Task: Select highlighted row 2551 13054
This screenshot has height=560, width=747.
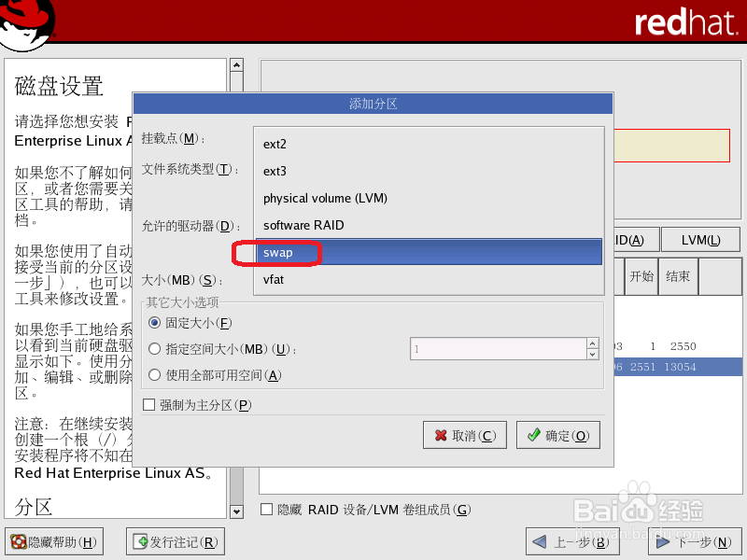Action: pos(678,367)
